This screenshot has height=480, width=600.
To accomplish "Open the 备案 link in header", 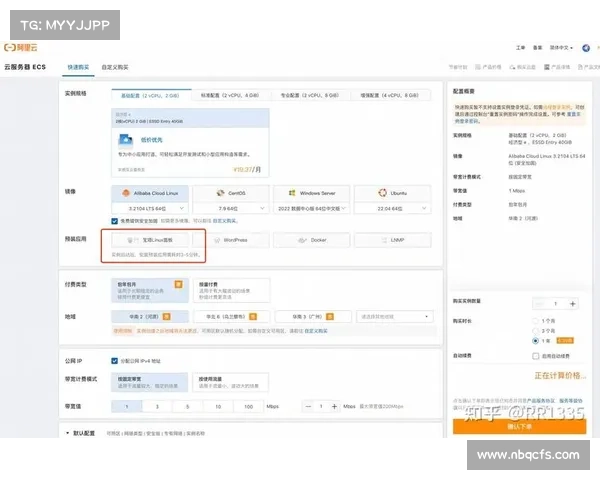I will point(538,48).
